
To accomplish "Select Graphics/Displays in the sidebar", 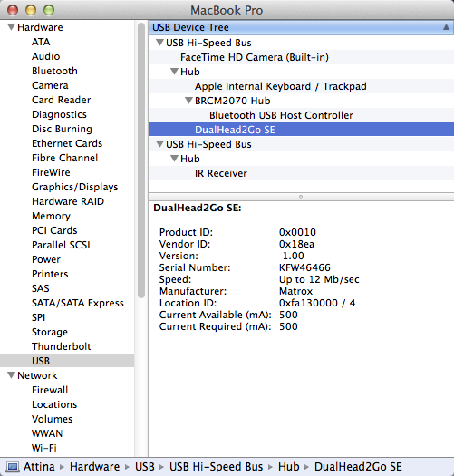I will [x=75, y=187].
